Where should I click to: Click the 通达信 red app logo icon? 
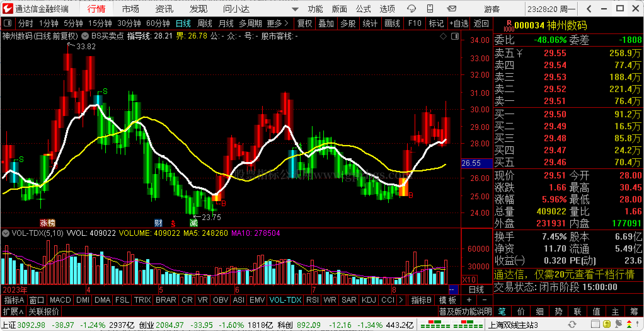[x=8, y=9]
